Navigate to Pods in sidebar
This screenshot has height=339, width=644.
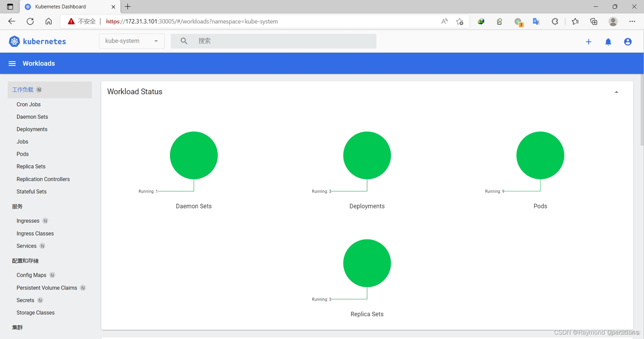[x=23, y=154]
